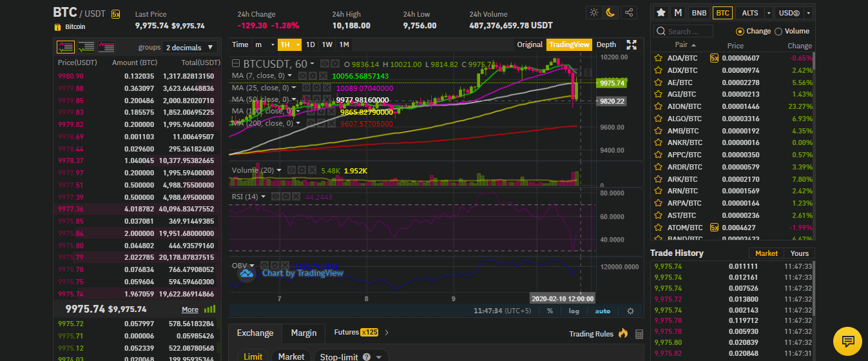This screenshot has height=361, width=868.
Task: Open the 1H interval dropdown arrow
Action: 298,44
